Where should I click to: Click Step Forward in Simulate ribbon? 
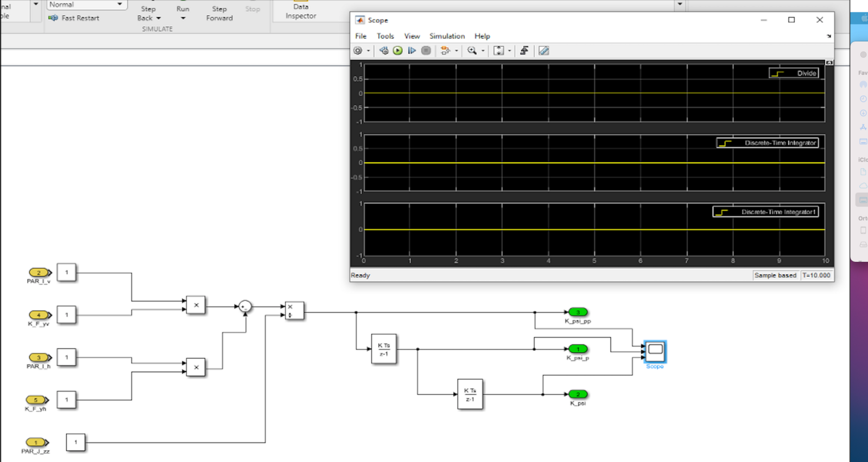pyautogui.click(x=219, y=13)
